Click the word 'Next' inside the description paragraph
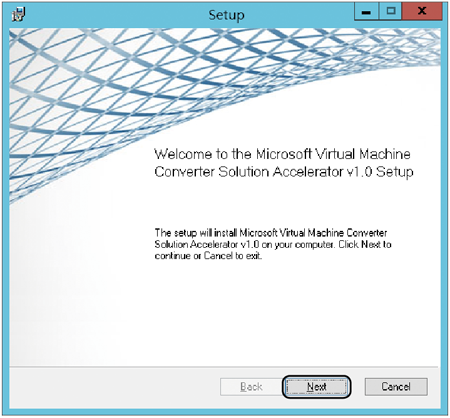The image size is (450, 418). [x=371, y=244]
